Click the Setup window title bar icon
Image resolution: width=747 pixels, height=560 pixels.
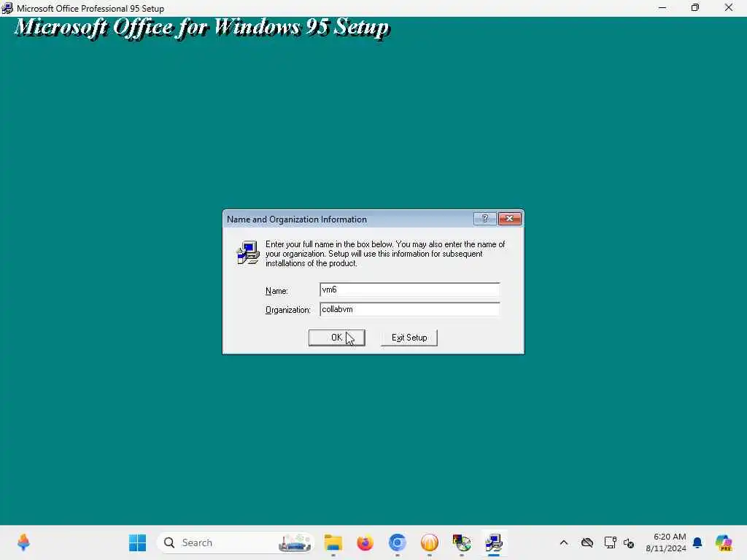7,7
